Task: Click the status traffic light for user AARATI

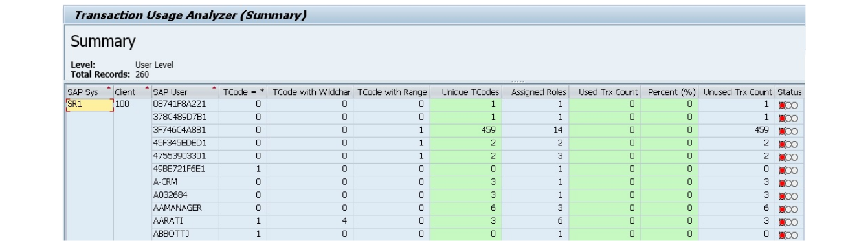Action: (x=788, y=221)
